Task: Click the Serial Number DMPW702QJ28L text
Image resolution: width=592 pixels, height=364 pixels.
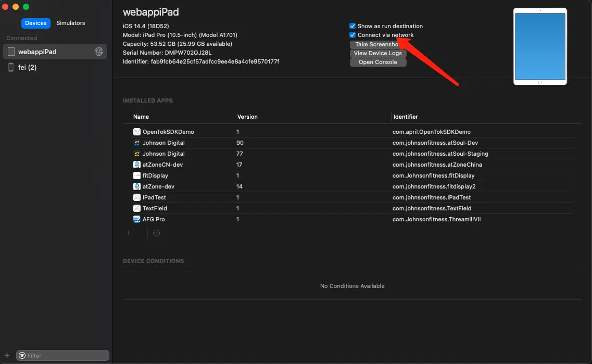Action: [167, 53]
